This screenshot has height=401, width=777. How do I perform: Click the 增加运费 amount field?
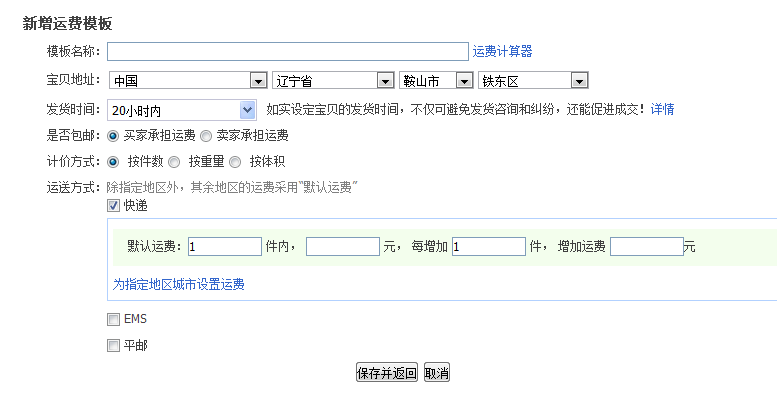pos(647,246)
